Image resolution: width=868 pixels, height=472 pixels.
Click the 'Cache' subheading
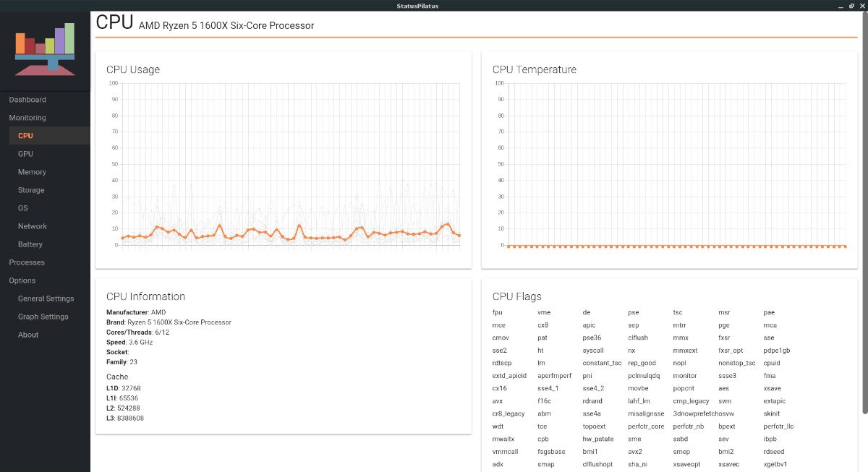click(117, 377)
